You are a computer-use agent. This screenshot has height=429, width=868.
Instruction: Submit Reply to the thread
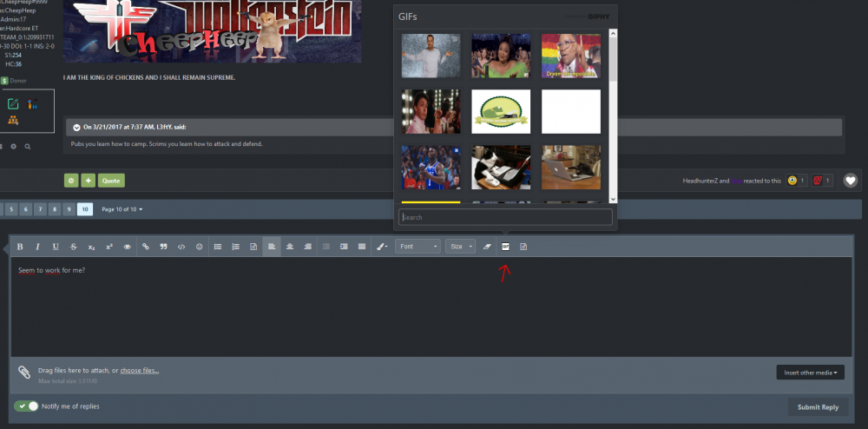(x=818, y=407)
